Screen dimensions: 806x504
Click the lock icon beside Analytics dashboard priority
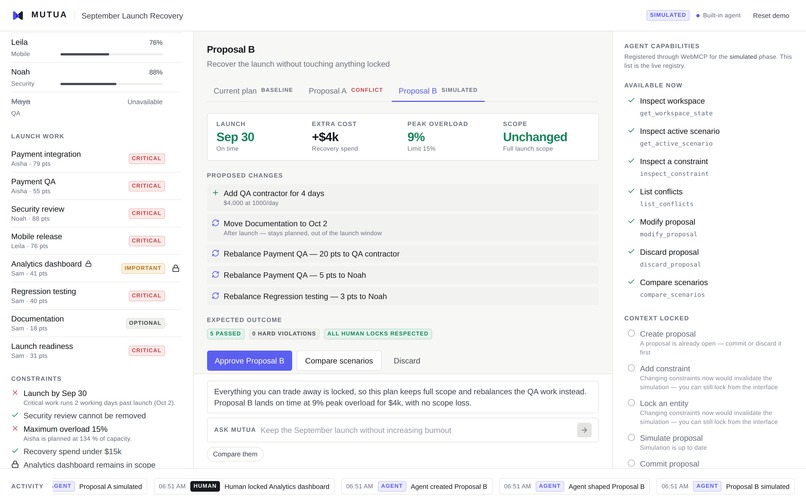176,268
